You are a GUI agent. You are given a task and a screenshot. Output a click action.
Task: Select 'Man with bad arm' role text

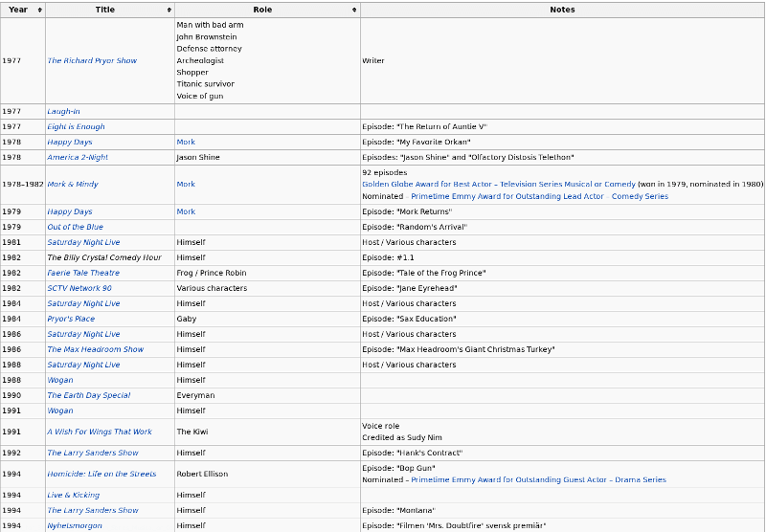click(x=210, y=25)
